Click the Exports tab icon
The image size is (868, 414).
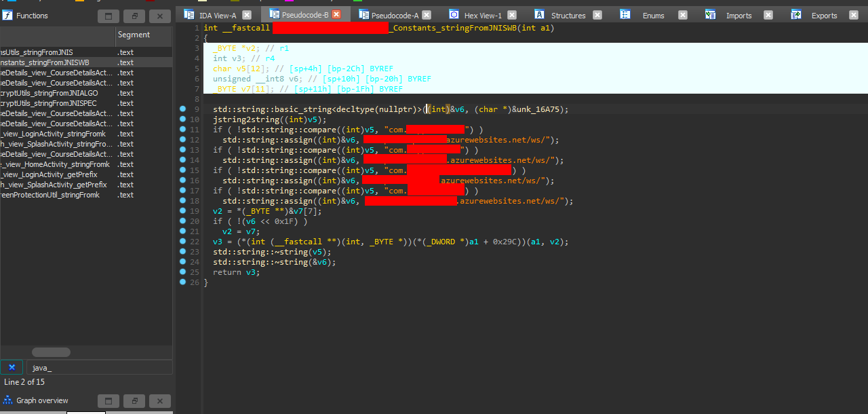point(796,15)
